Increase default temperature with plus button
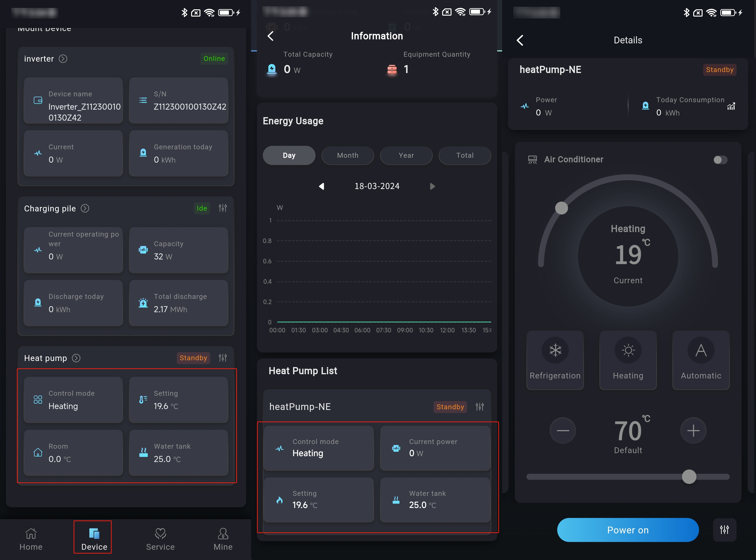Viewport: 756px width, 560px height. click(693, 430)
